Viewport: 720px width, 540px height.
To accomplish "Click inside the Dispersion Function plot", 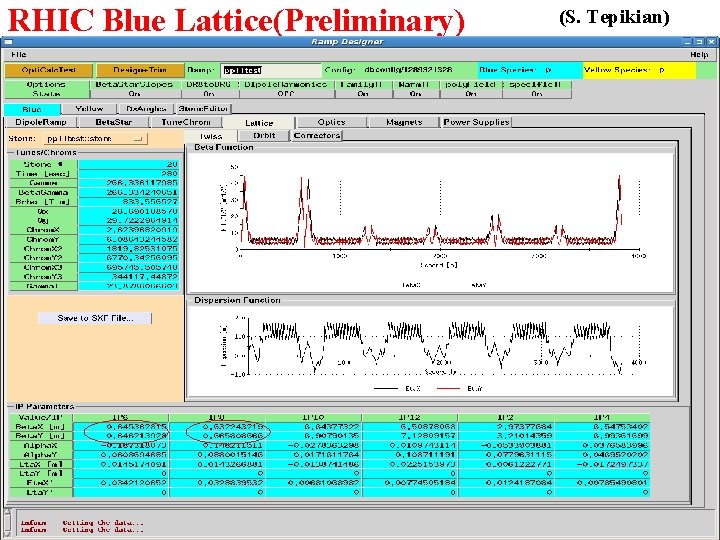I will point(431,351).
